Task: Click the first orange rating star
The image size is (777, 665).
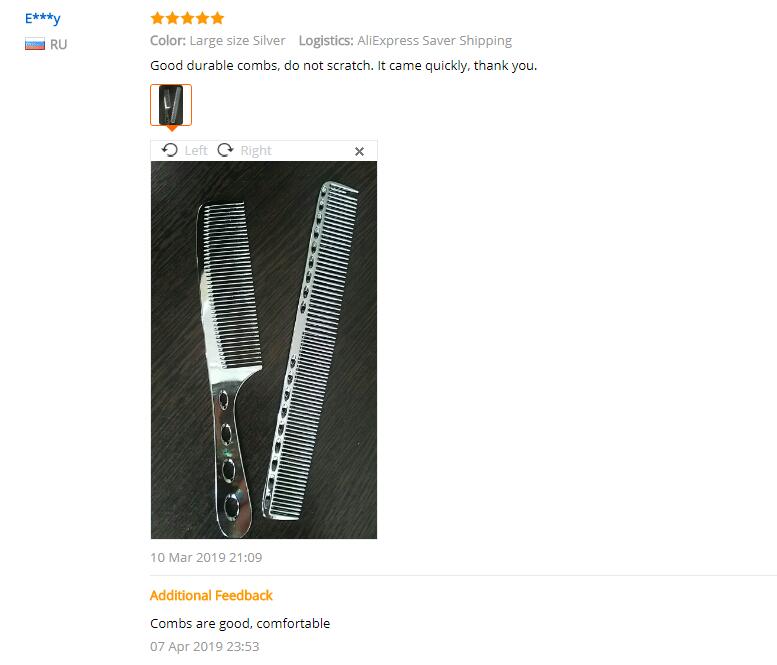Action: tap(158, 18)
